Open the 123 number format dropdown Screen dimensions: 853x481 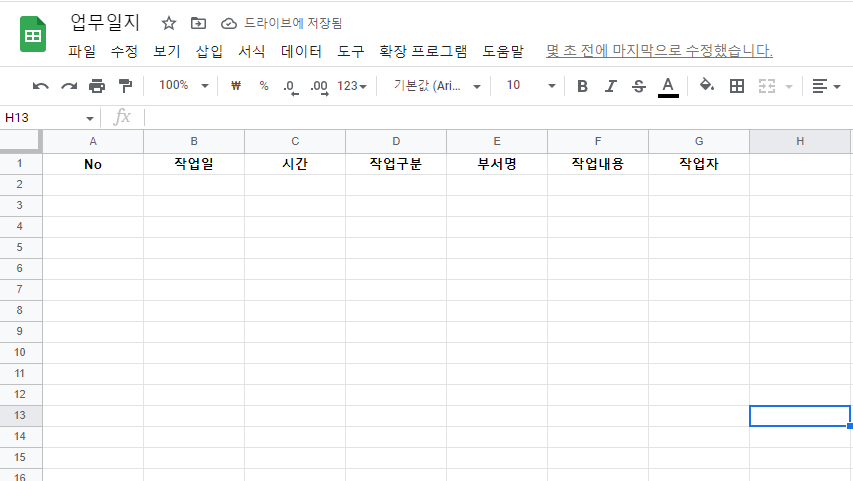tap(351, 86)
